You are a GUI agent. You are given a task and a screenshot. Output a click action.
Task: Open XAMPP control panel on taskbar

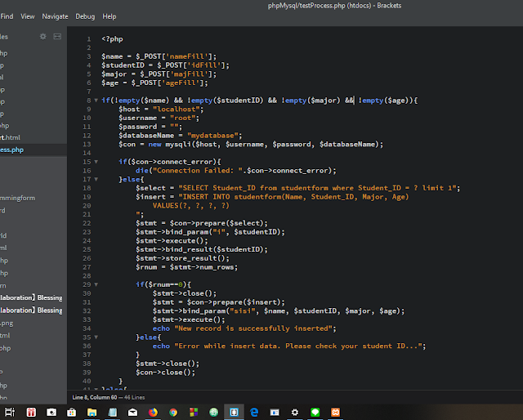coord(336,413)
